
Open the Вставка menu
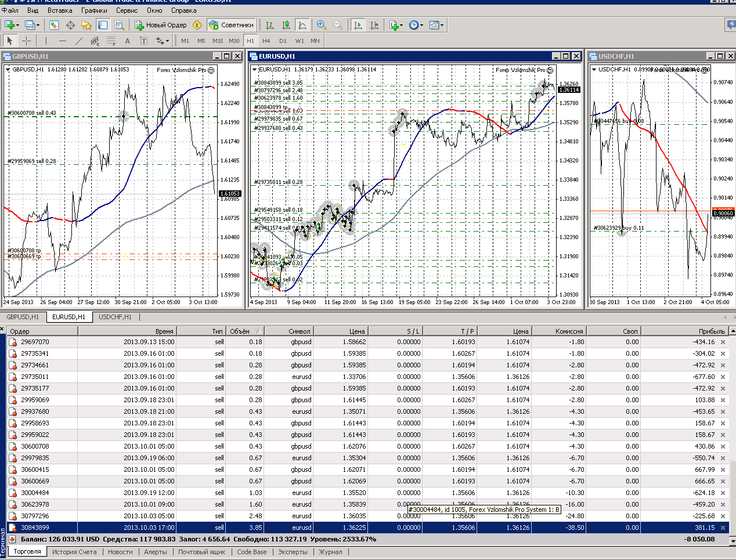(x=60, y=10)
